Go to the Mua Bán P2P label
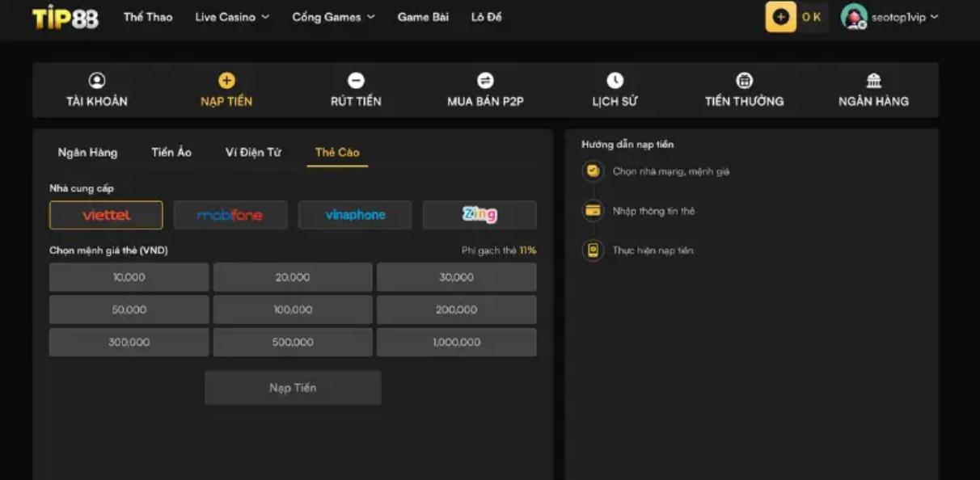Image resolution: width=980 pixels, height=480 pixels. pos(485,101)
